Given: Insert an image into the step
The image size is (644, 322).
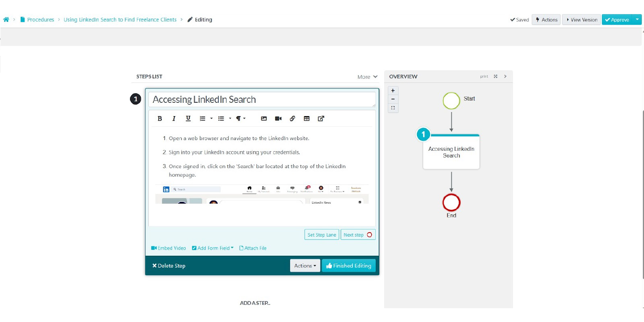Looking at the screenshot, I should [x=264, y=119].
